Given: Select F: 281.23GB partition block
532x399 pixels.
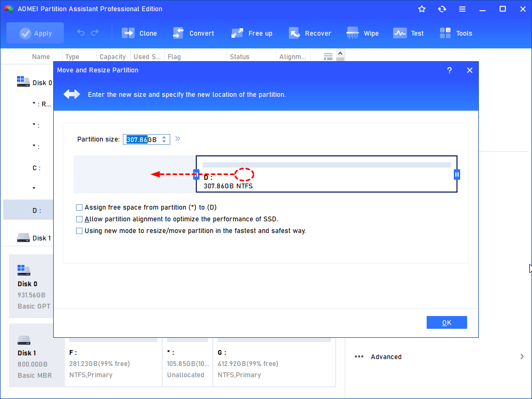Looking at the screenshot, I should pos(113,362).
